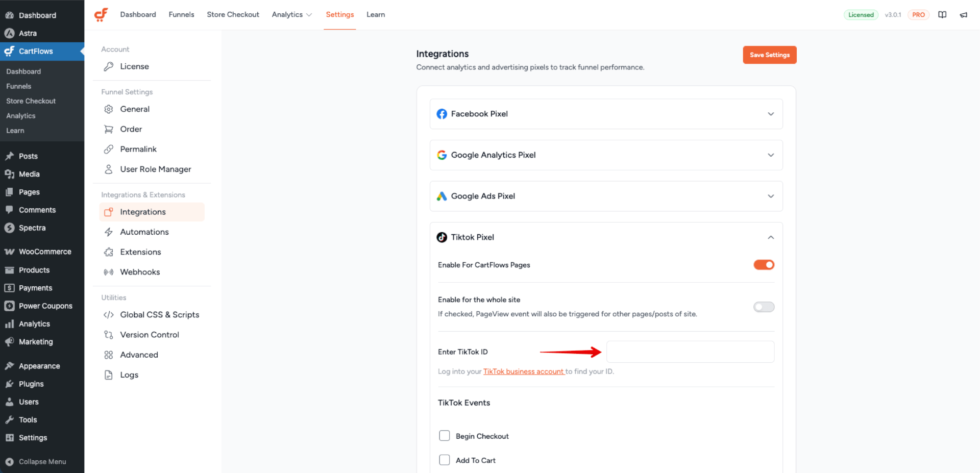Check the Add To Cart checkbox
The width and height of the screenshot is (980, 473).
click(x=445, y=460)
